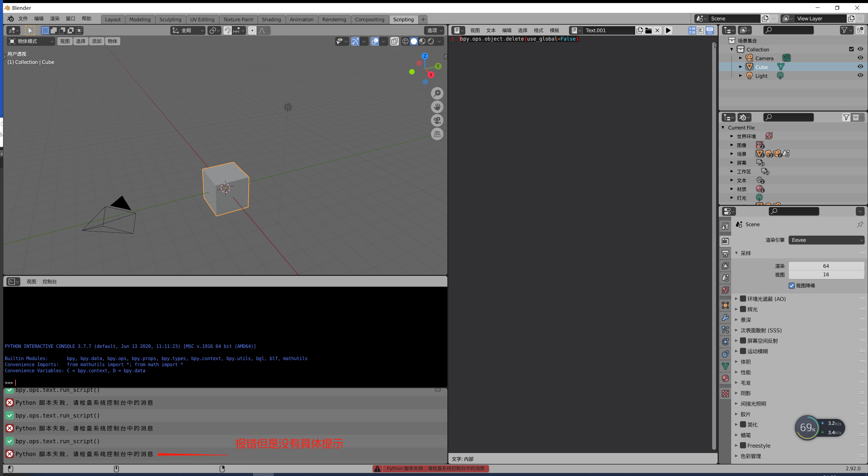Open the Texture properties tab

(725, 394)
